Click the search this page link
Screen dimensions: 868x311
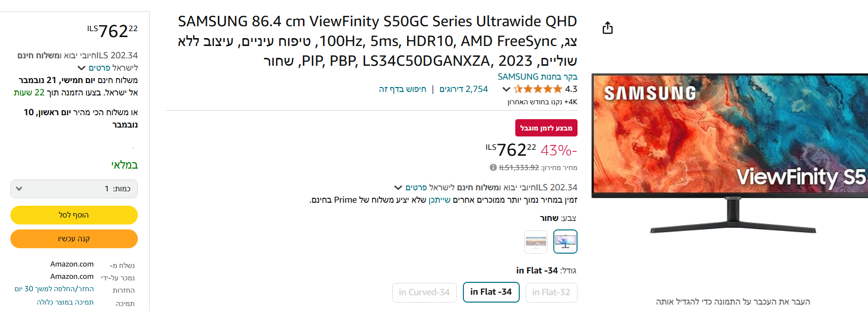[x=402, y=89]
